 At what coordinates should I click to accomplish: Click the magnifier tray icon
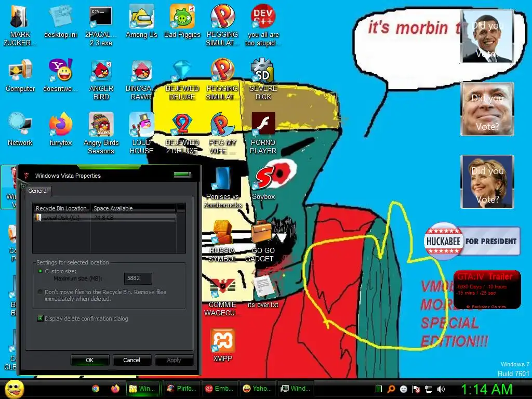coord(391,389)
